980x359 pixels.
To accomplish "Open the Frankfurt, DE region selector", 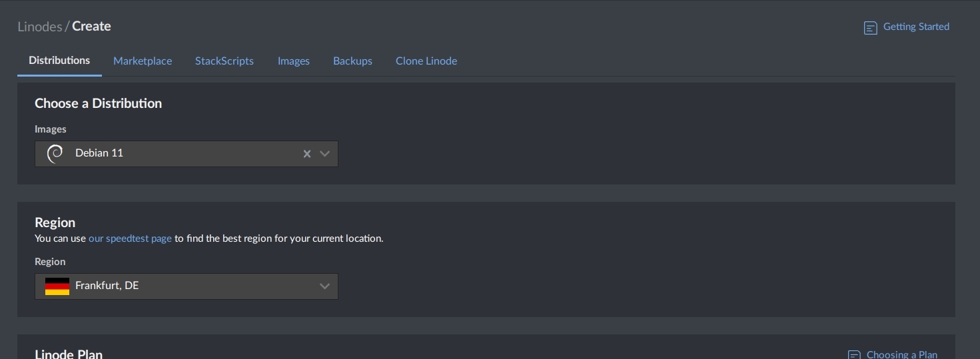I will pos(187,286).
